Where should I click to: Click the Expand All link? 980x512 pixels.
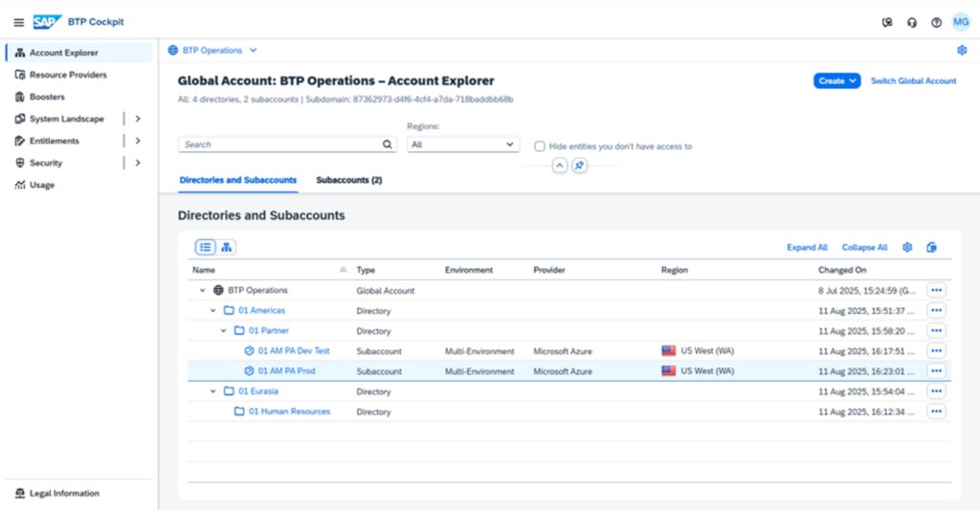click(807, 248)
